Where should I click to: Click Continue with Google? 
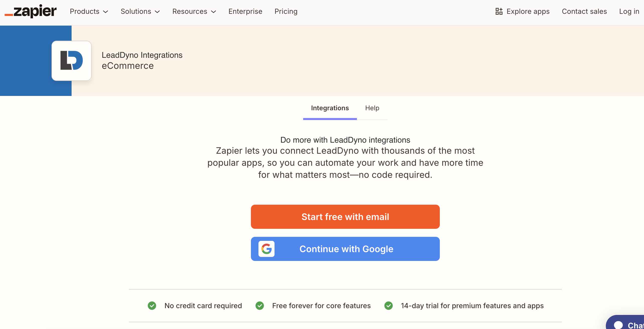click(345, 249)
